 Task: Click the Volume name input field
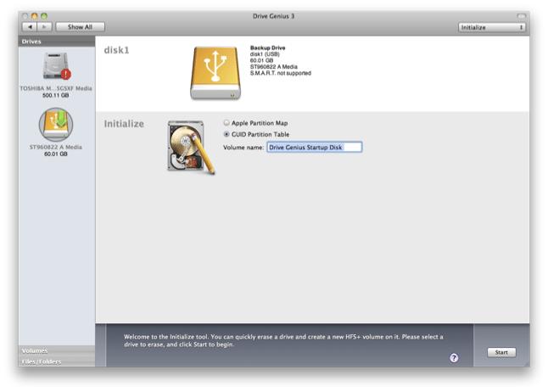click(x=314, y=148)
